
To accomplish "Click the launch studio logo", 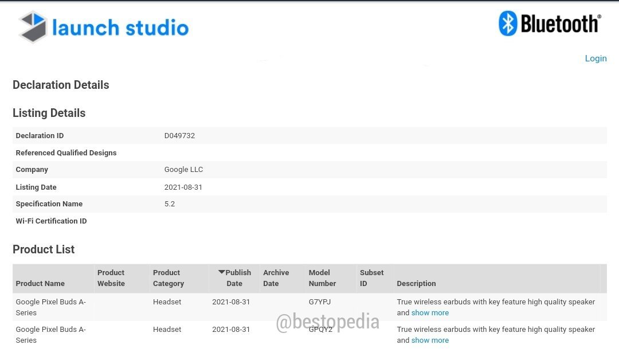I will pos(104,27).
